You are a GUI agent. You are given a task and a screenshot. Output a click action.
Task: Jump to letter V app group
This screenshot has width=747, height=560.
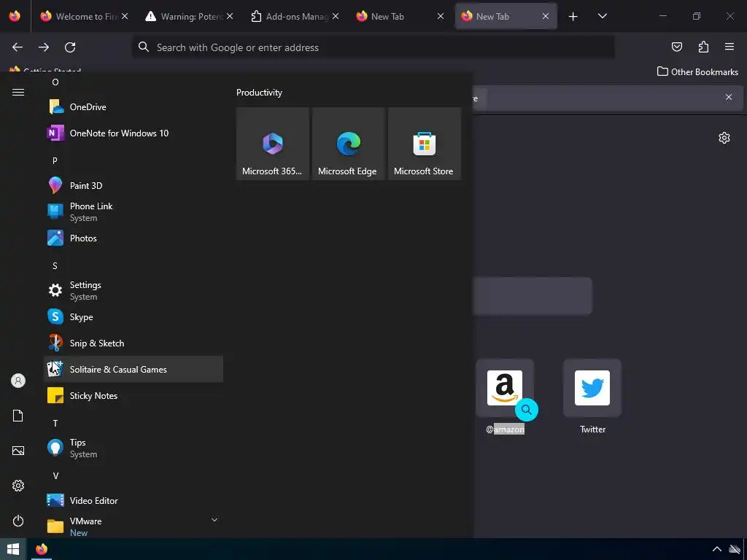pyautogui.click(x=55, y=475)
